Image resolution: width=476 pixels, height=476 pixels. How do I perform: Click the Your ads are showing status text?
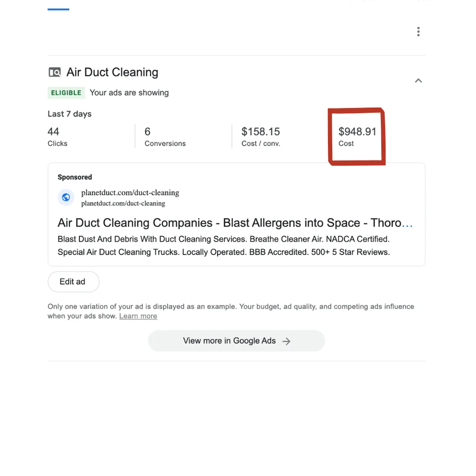129,93
